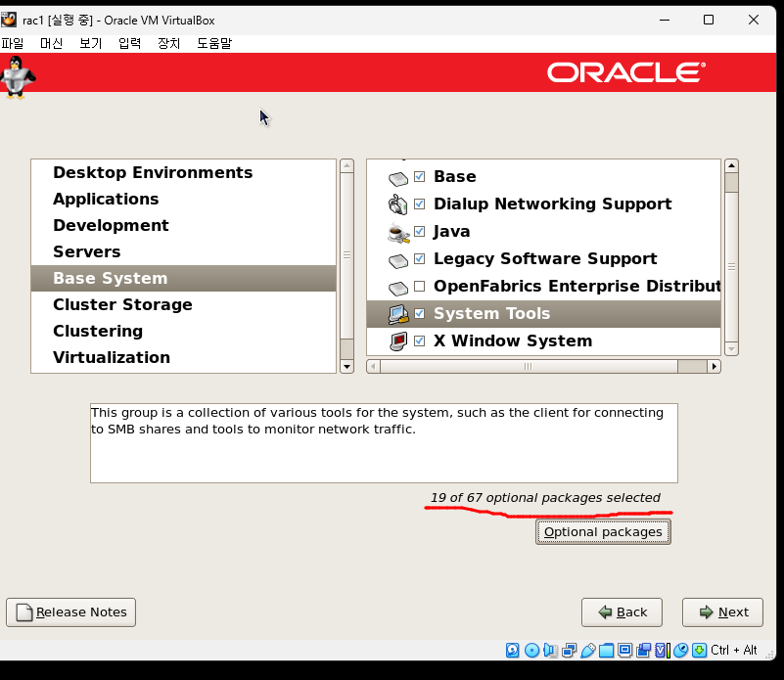The height and width of the screenshot is (680, 784).
Task: Click the Tux penguin logo in banner
Action: [17, 77]
